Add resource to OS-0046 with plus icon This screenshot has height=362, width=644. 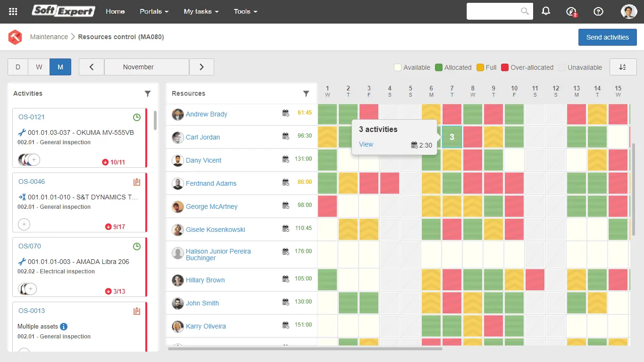tap(24, 224)
